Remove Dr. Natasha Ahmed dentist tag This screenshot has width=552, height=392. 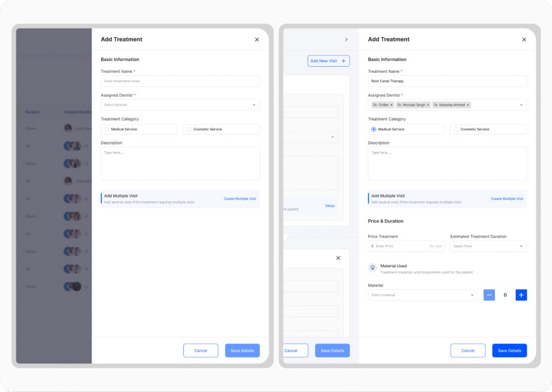468,105
